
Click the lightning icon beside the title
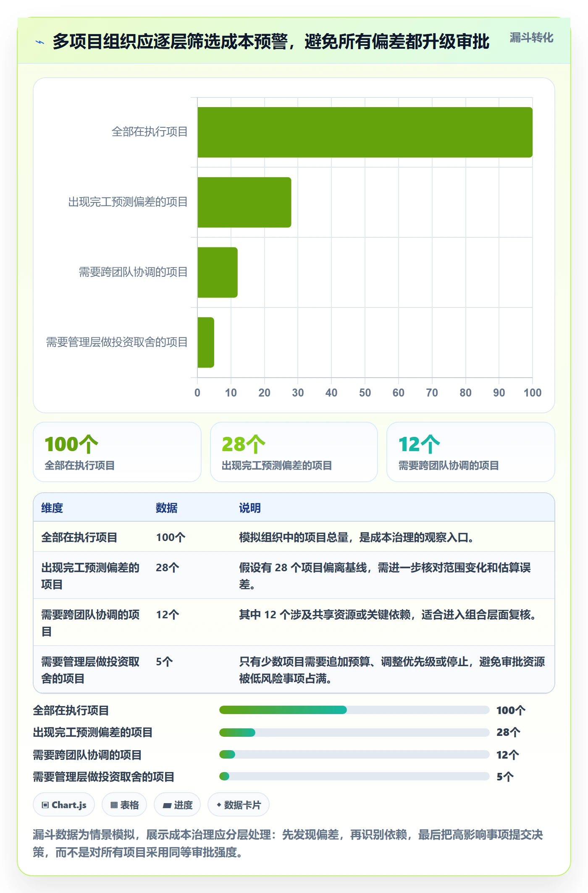click(x=40, y=42)
